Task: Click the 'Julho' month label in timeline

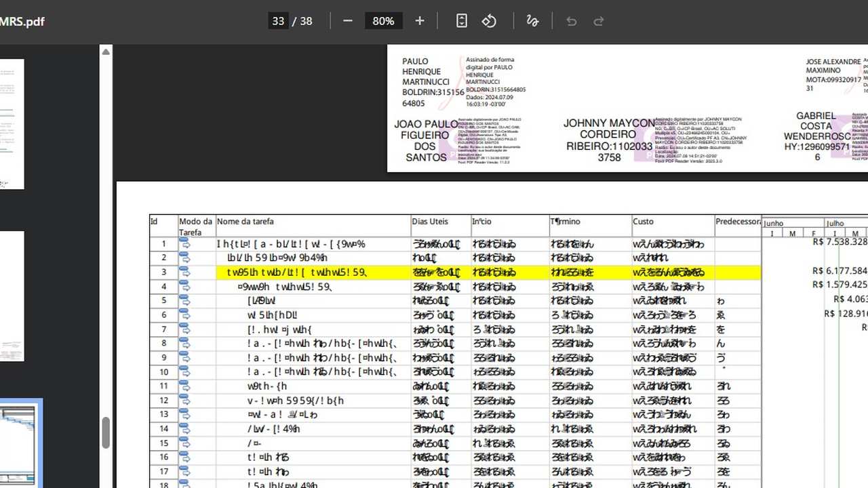Action: tap(835, 223)
